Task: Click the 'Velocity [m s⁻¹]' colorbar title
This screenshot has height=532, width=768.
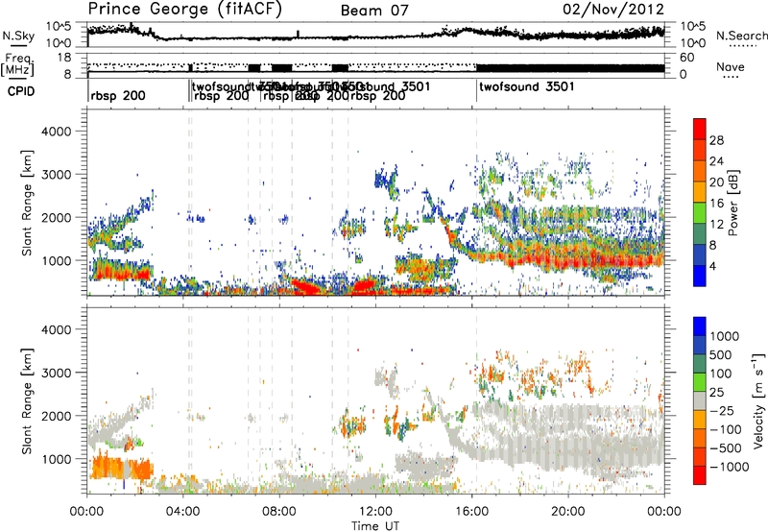Action: (x=758, y=400)
